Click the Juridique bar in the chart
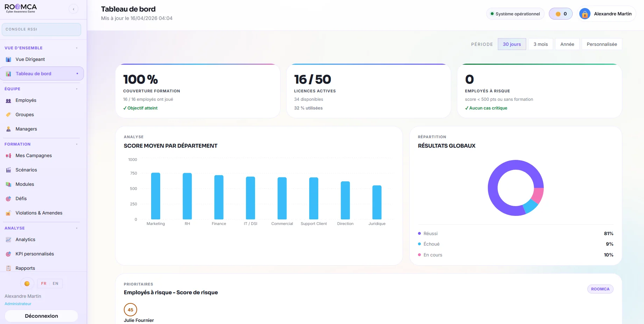This screenshot has width=644, height=324. point(377,202)
